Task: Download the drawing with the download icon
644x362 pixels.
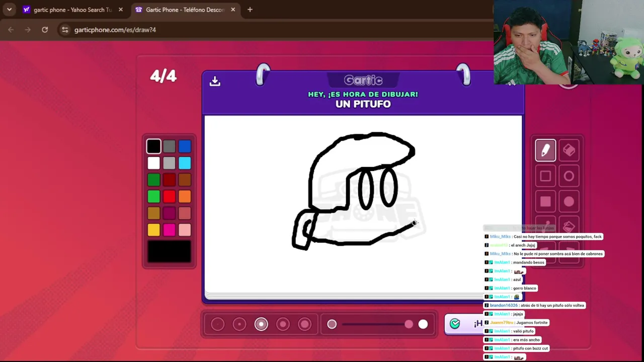Action: (215, 81)
